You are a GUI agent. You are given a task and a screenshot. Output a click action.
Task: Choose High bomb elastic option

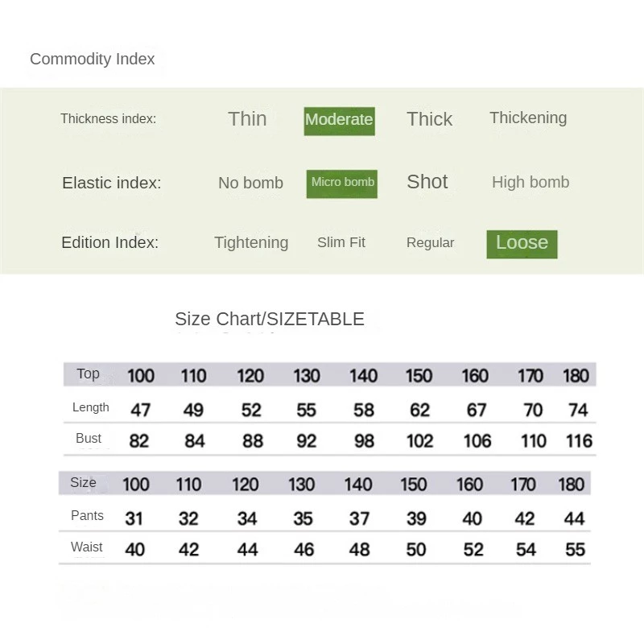point(530,182)
